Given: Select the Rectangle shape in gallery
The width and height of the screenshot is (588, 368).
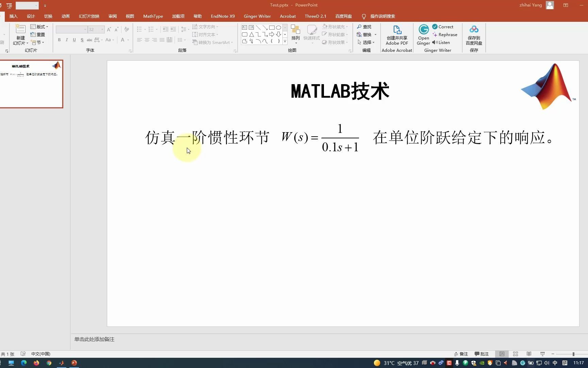Looking at the screenshot, I should point(272,27).
